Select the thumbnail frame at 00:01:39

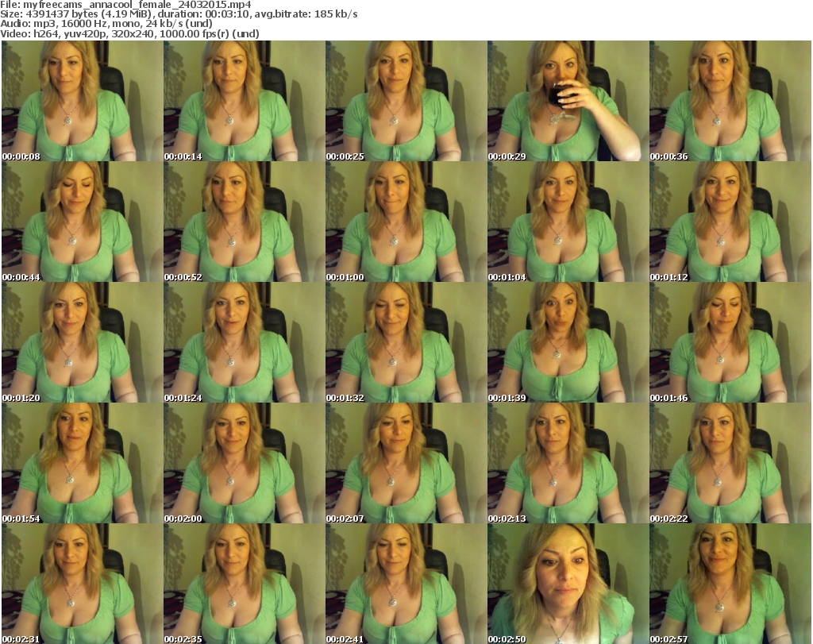pos(568,342)
